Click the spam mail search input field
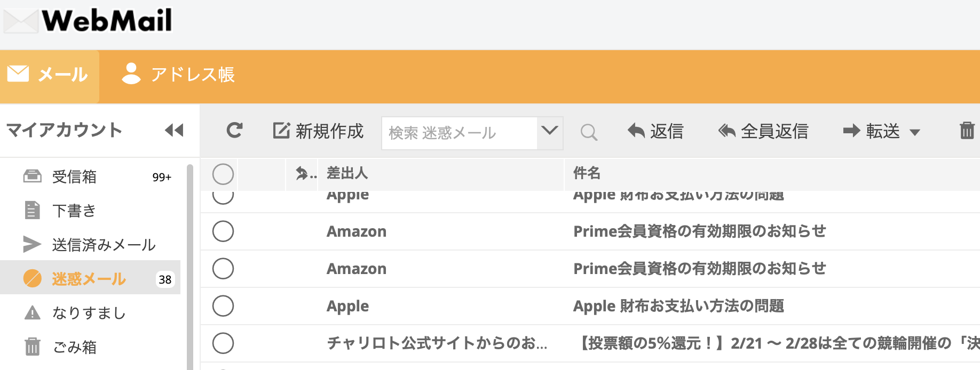 click(x=460, y=133)
